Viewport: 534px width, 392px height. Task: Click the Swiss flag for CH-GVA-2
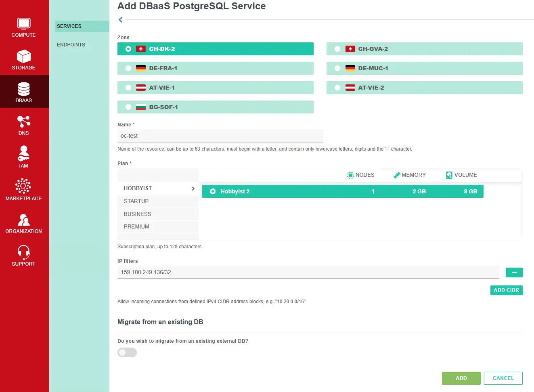[x=350, y=49]
